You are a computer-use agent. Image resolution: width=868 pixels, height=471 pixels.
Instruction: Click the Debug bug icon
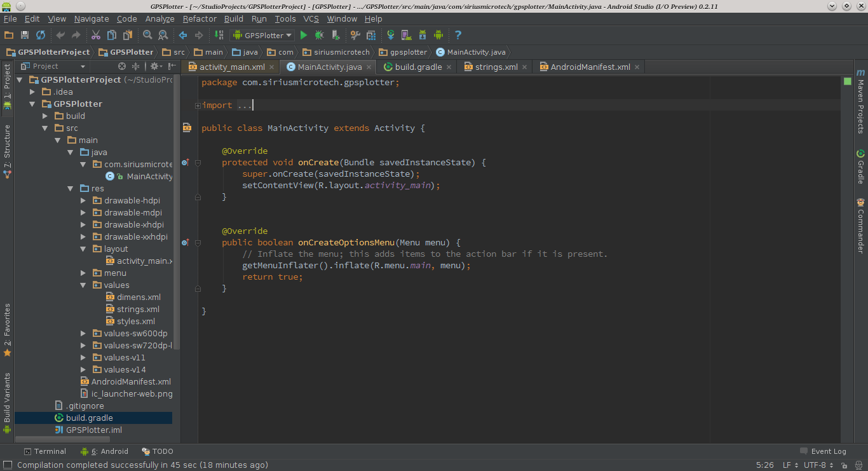point(320,35)
